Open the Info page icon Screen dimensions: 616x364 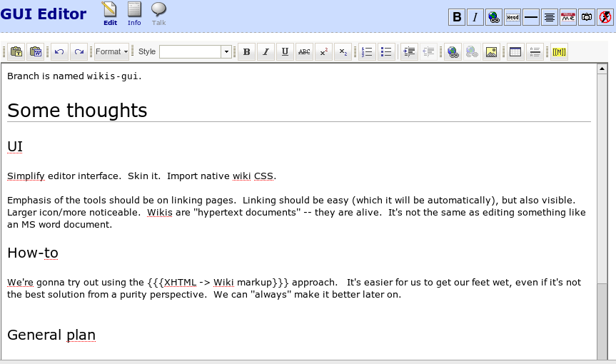(x=134, y=14)
